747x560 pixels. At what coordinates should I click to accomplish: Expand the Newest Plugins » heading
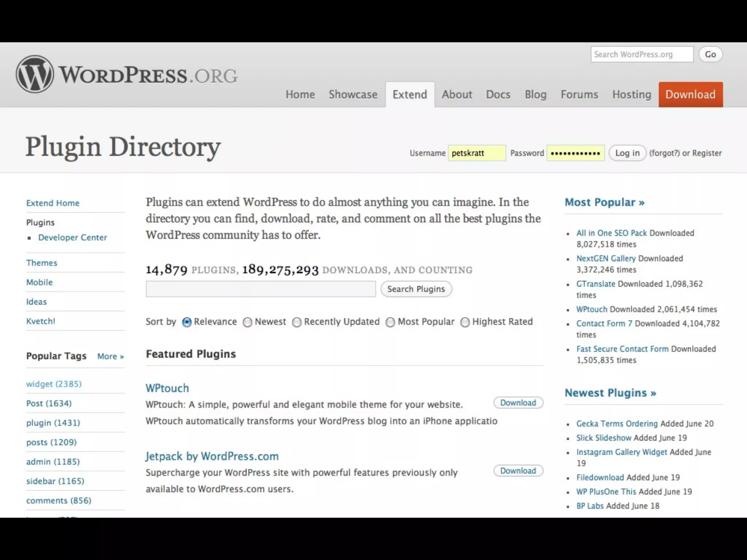[x=610, y=393]
